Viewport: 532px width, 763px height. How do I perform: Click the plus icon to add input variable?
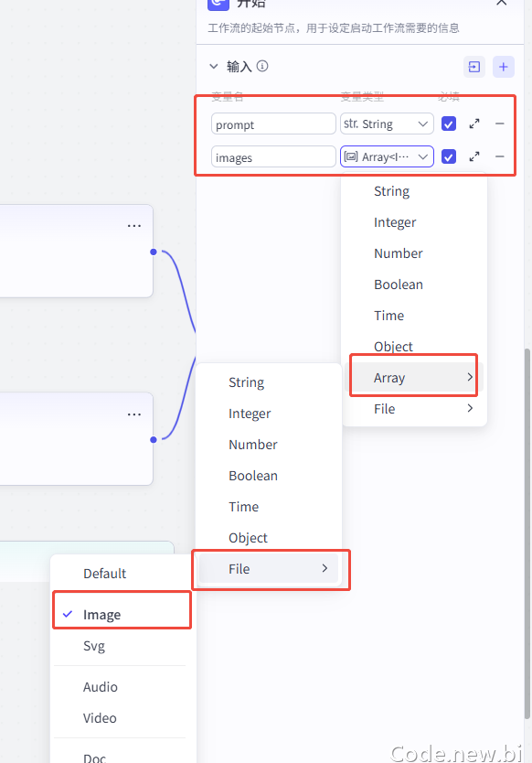click(x=504, y=67)
